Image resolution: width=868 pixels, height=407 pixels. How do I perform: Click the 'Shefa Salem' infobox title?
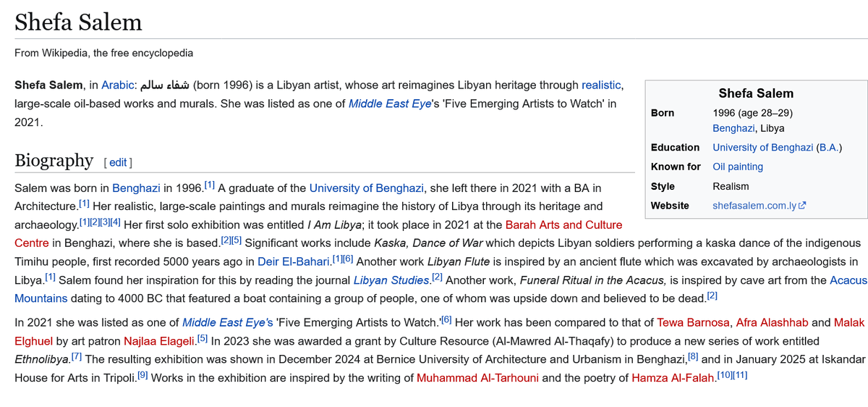[x=756, y=93]
